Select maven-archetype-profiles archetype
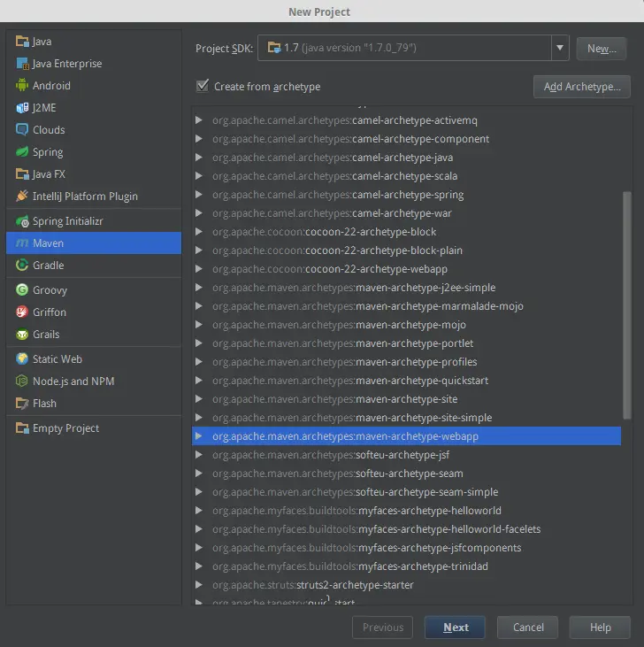Image resolution: width=644 pixels, height=647 pixels. pos(407,361)
